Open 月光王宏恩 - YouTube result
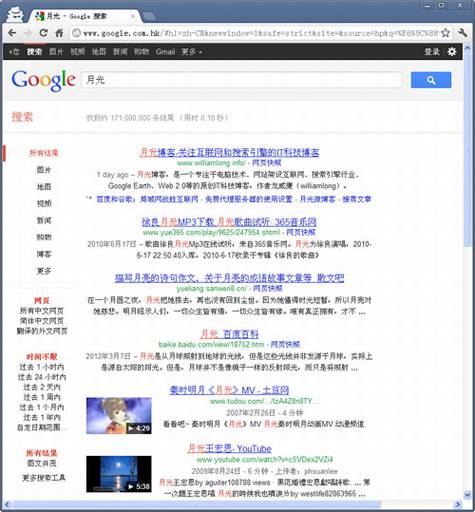475x512 pixels. click(229, 449)
